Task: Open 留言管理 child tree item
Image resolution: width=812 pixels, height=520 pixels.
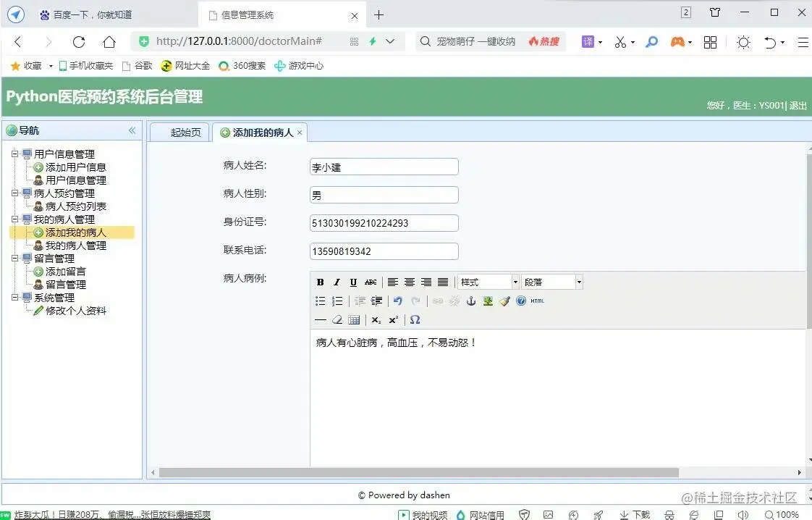Action: pos(65,284)
